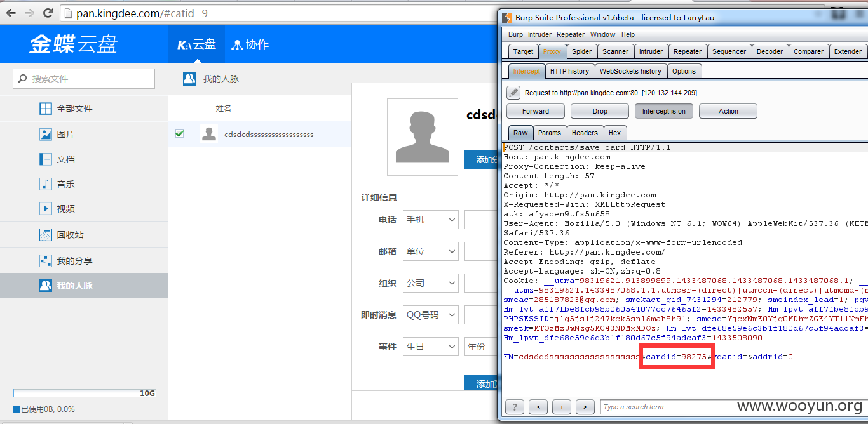Switch to Burp Comparer tab

tap(808, 51)
